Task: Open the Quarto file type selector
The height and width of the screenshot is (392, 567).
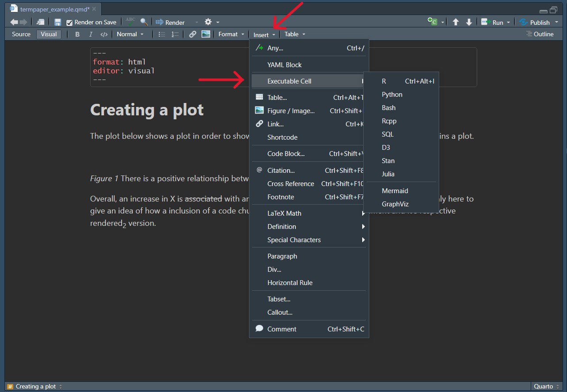Action: pos(546,386)
